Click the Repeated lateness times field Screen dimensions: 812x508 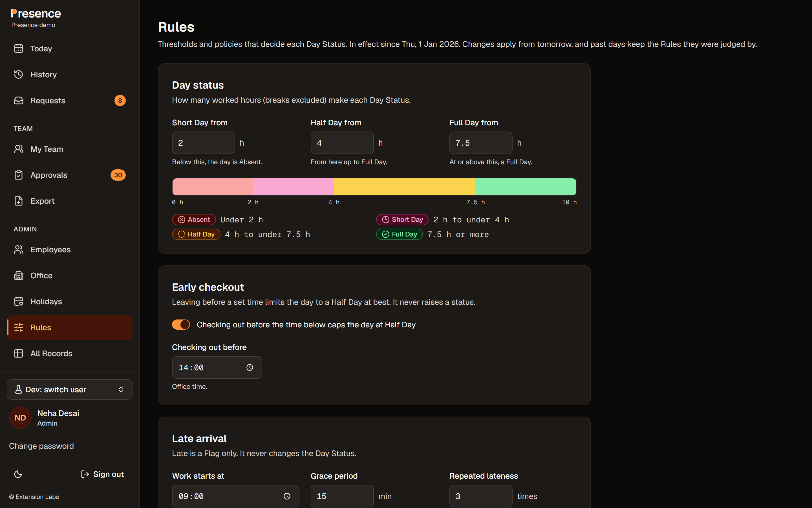[x=481, y=496]
